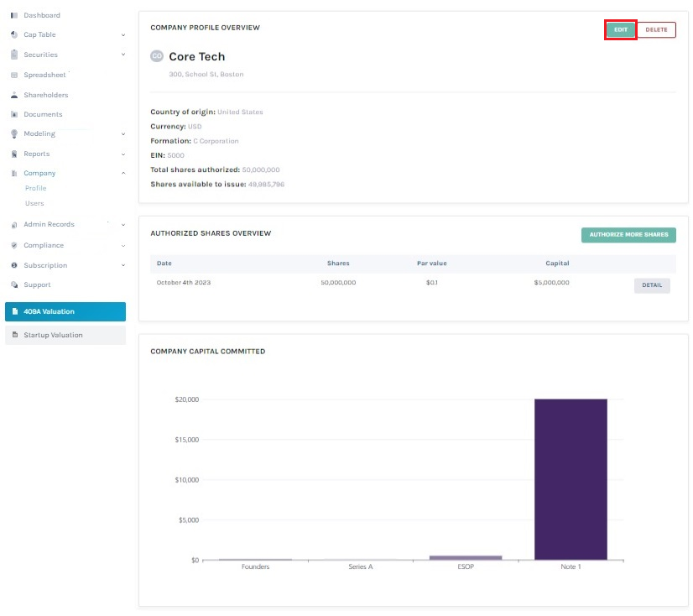The height and width of the screenshot is (616, 693).
Task: Click the '$0.1' par value cell
Action: 432,283
